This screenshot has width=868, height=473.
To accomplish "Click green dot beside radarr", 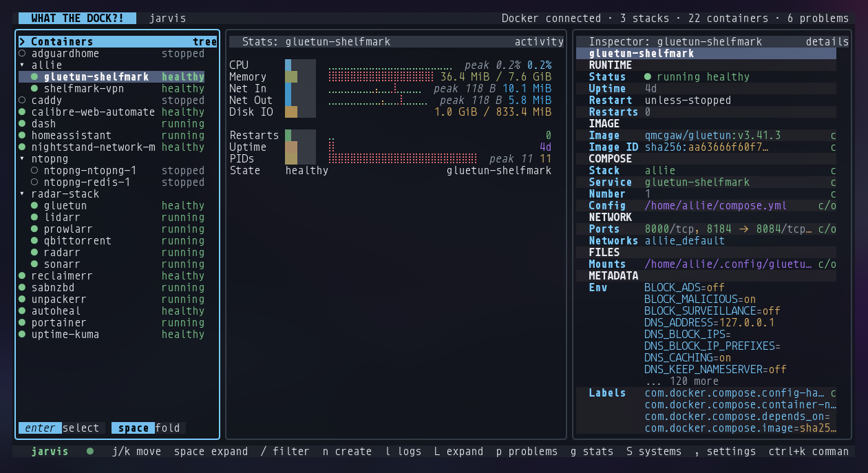I will [x=34, y=253].
